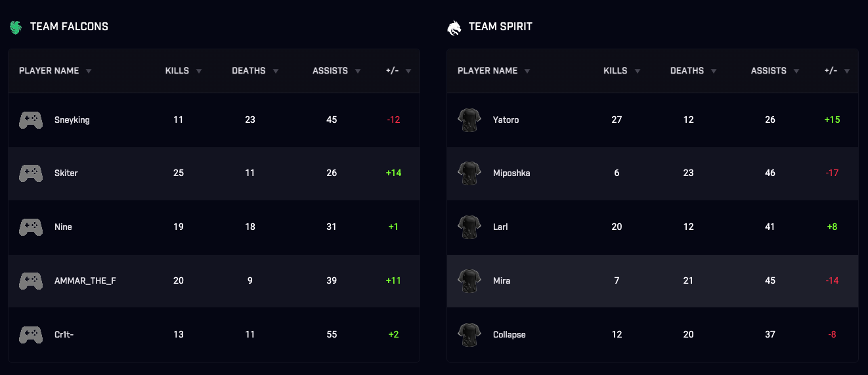
Task: Sort Falcons table by Deaths arrow
Action: pyautogui.click(x=276, y=71)
